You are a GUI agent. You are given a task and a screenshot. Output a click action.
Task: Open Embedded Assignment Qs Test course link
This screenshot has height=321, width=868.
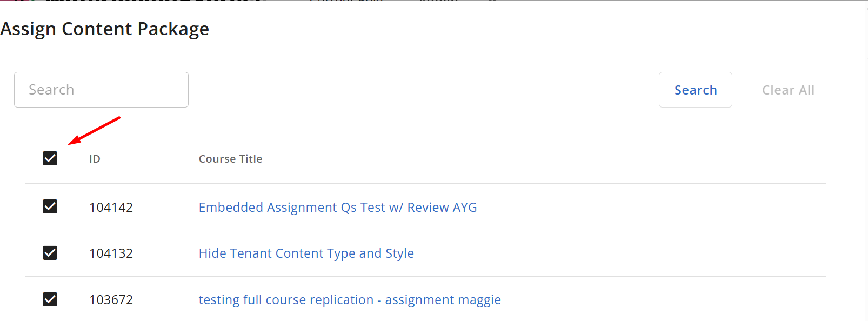[337, 208]
